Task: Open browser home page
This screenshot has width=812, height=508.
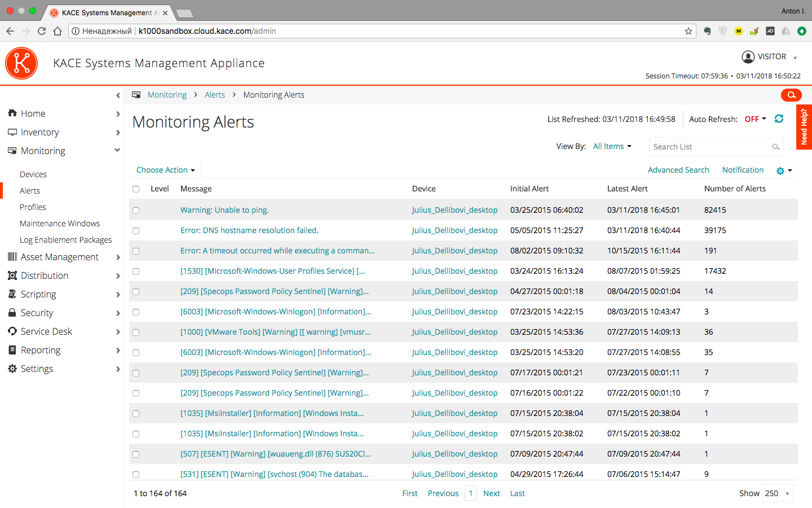Action: pyautogui.click(x=58, y=31)
